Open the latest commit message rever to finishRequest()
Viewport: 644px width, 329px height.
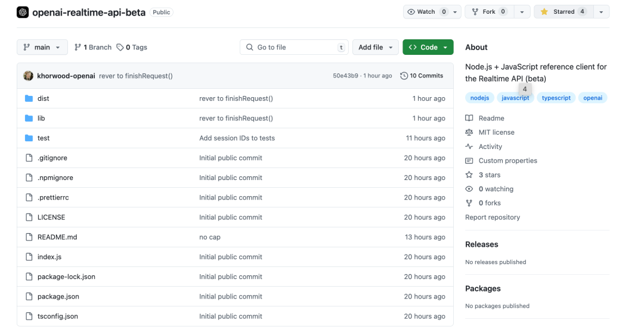pyautogui.click(x=135, y=76)
